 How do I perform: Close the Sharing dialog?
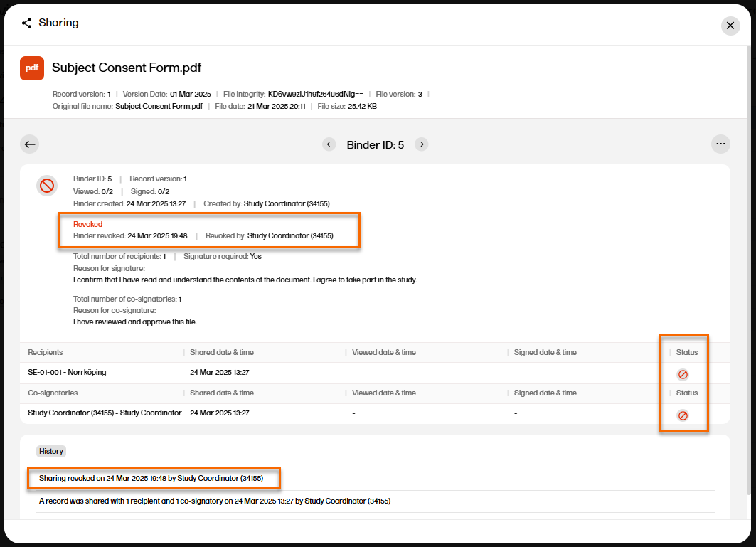pyautogui.click(x=730, y=26)
